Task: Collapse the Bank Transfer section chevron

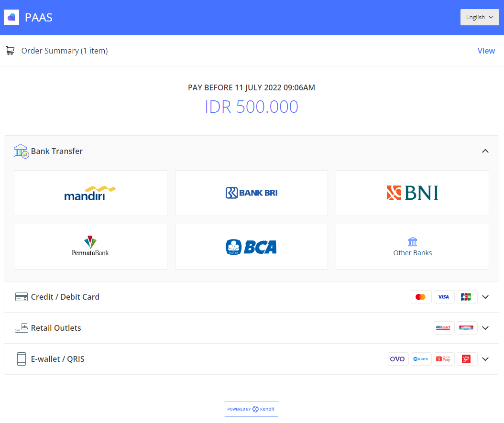Action: [x=485, y=151]
